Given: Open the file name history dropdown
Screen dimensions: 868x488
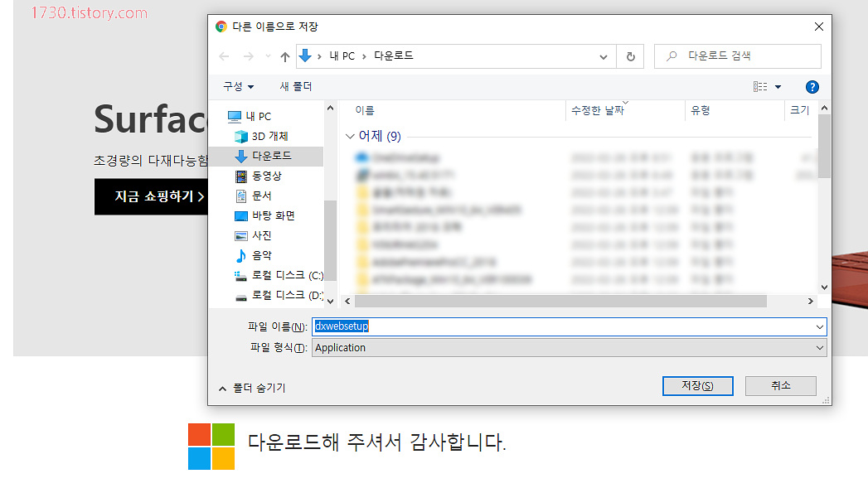Looking at the screenshot, I should point(820,327).
